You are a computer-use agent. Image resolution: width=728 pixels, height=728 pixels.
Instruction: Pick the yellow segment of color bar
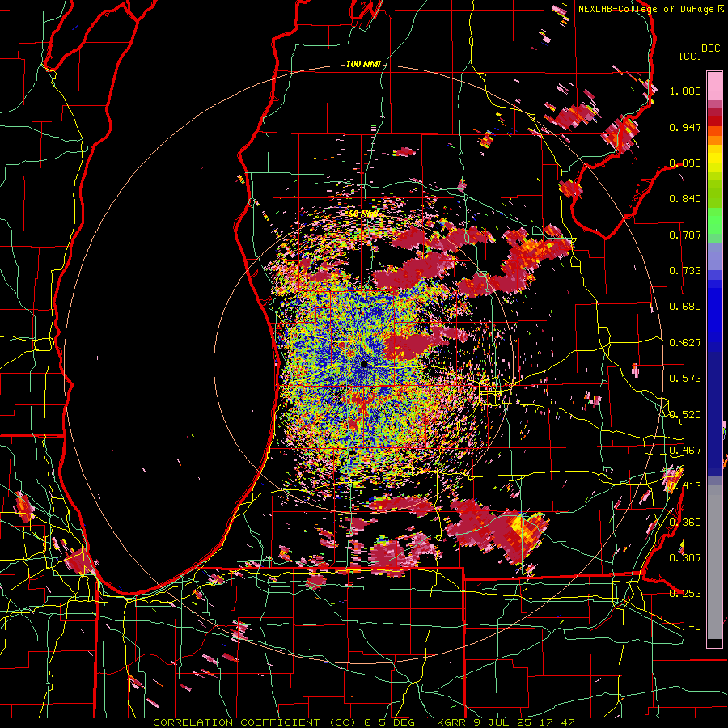click(714, 159)
